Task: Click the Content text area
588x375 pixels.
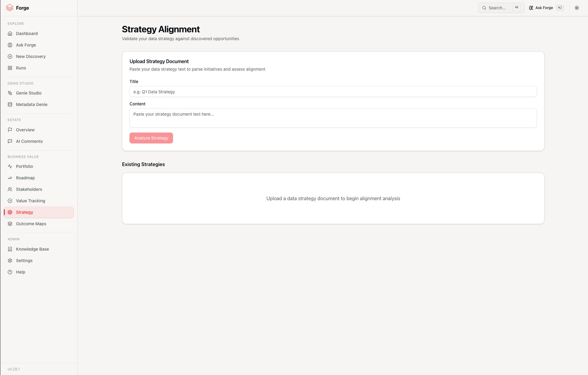Action: [x=333, y=118]
